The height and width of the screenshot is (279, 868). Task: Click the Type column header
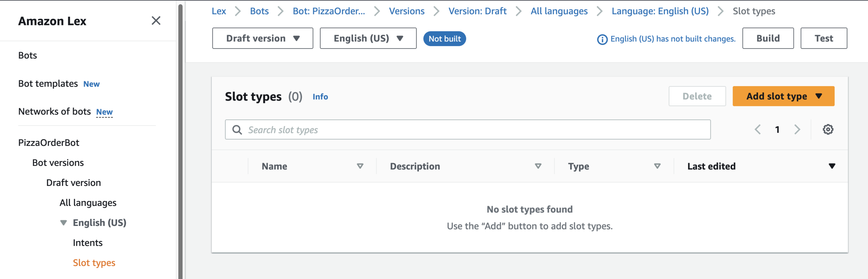[578, 167]
